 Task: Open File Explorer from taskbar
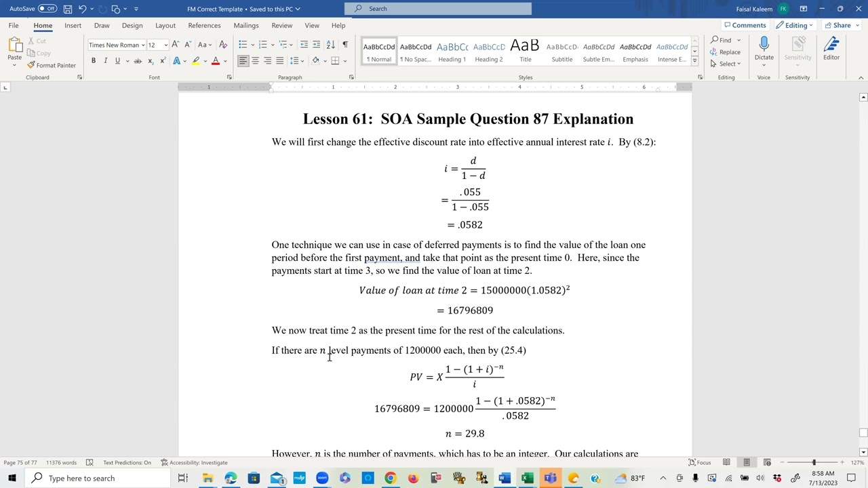tap(208, 478)
